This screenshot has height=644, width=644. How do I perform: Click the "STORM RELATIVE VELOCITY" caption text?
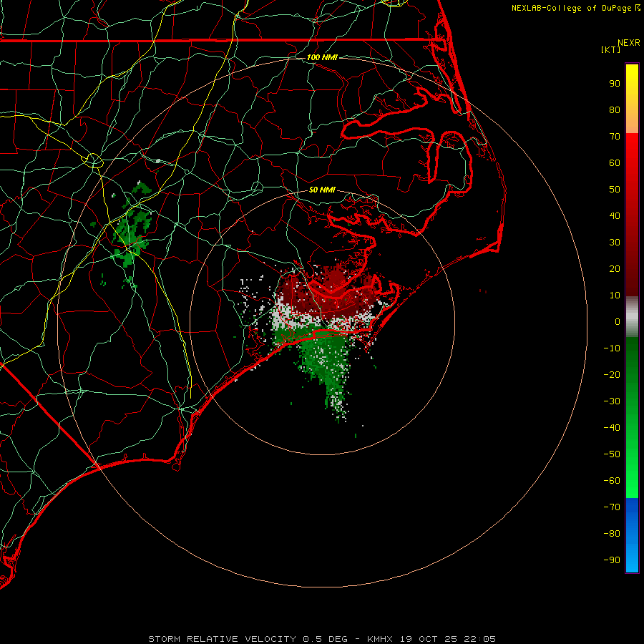point(222,639)
